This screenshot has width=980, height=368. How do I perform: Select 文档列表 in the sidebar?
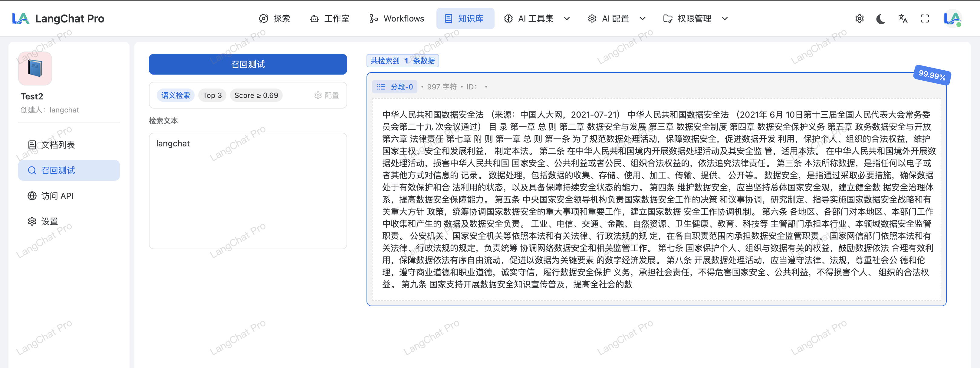[58, 145]
